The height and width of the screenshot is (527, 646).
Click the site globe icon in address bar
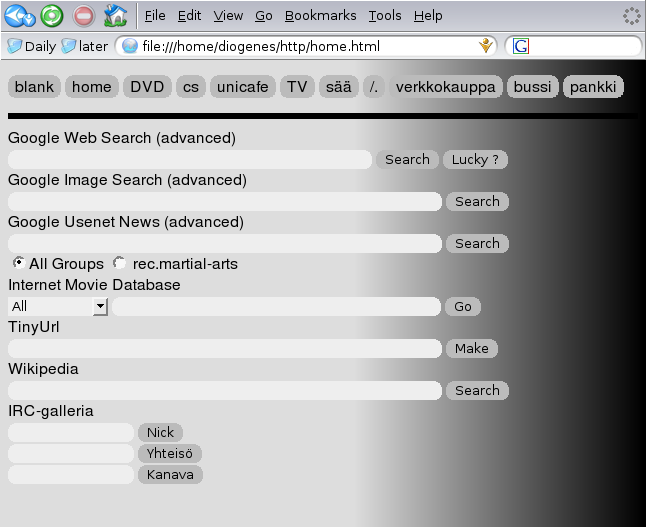click(130, 46)
